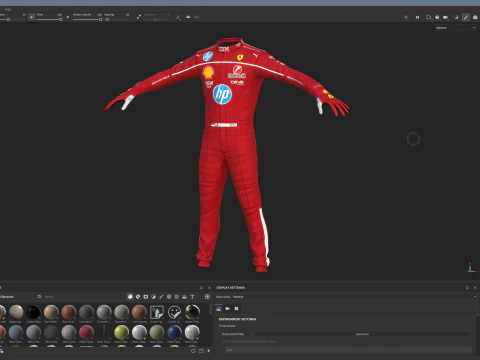The width and height of the screenshot is (480, 360).
Task: Click the shelf search field
Action: pos(83,297)
